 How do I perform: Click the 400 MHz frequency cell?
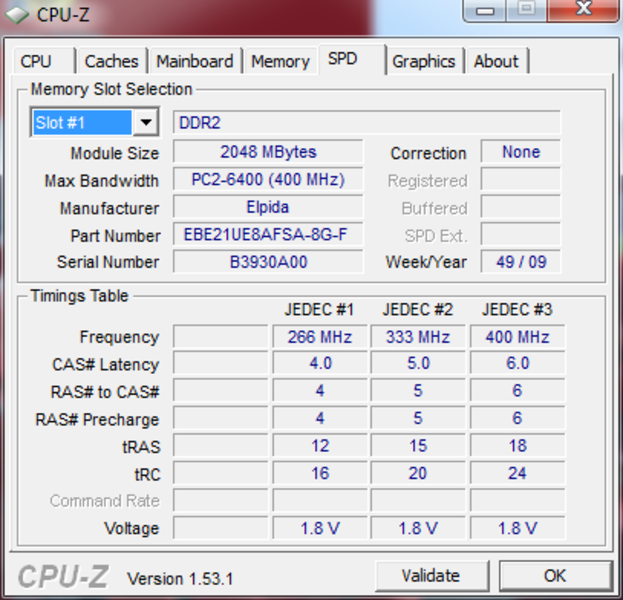(517, 337)
